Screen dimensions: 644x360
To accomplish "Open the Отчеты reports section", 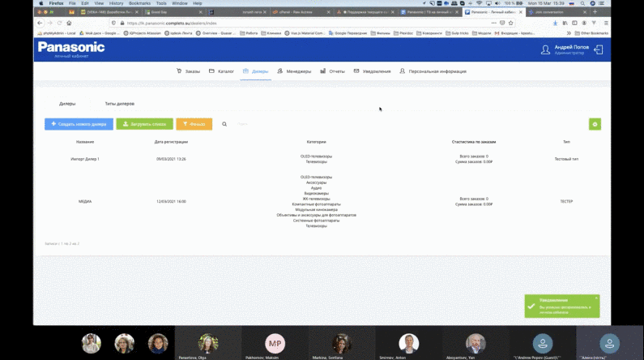I will 332,71.
